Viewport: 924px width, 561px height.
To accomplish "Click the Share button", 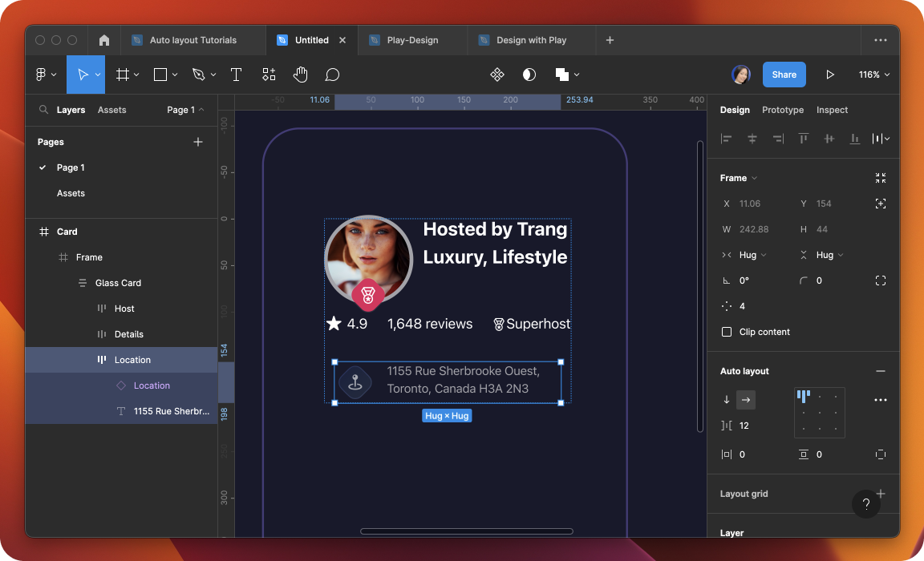I will 784,75.
